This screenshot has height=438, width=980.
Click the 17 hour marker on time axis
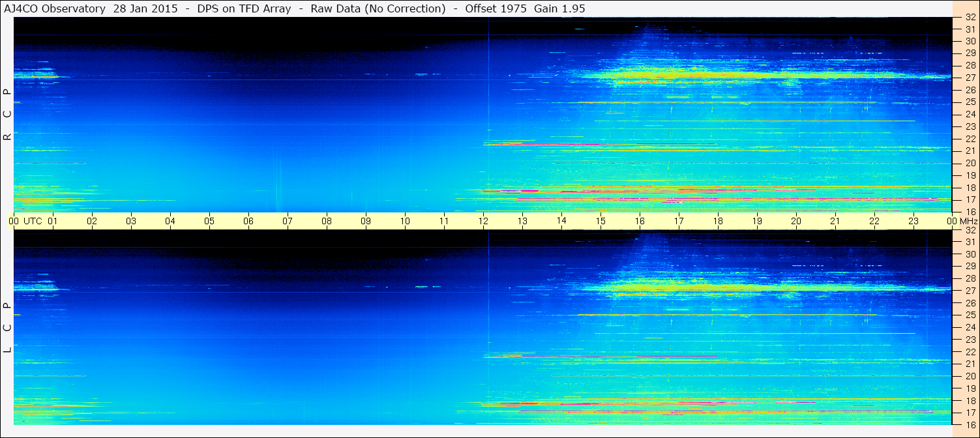tap(679, 221)
